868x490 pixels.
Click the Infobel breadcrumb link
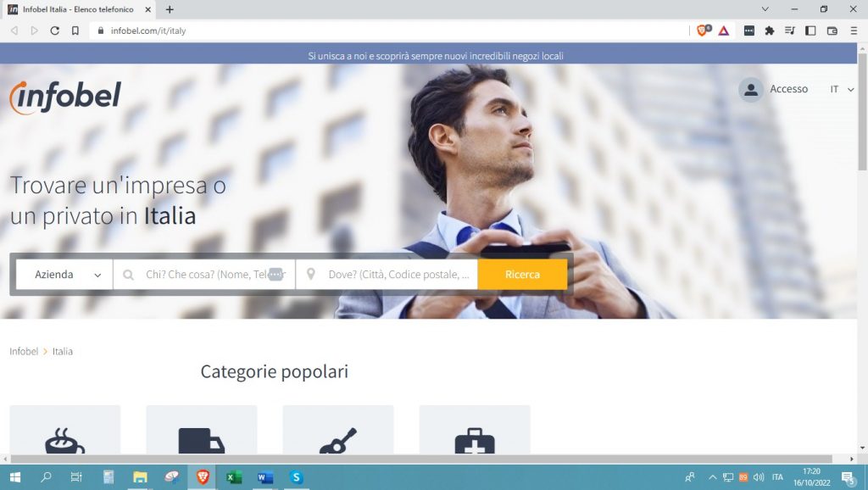(24, 351)
